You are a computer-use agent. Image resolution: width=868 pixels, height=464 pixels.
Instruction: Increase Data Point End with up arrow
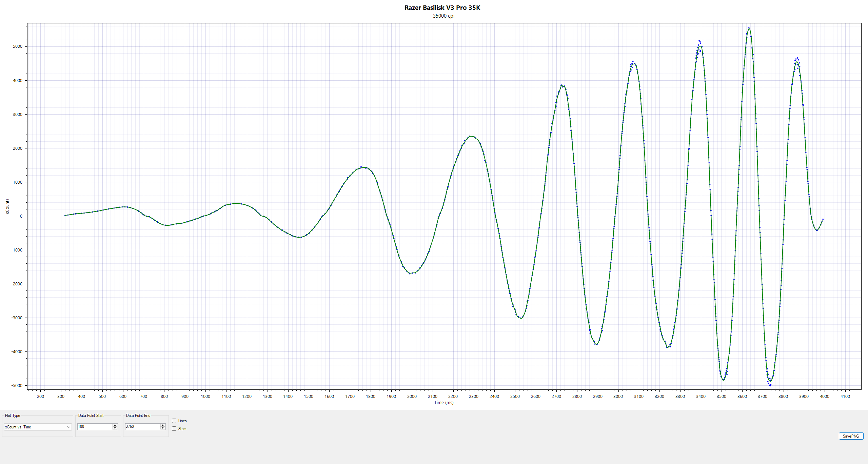pyautogui.click(x=163, y=425)
